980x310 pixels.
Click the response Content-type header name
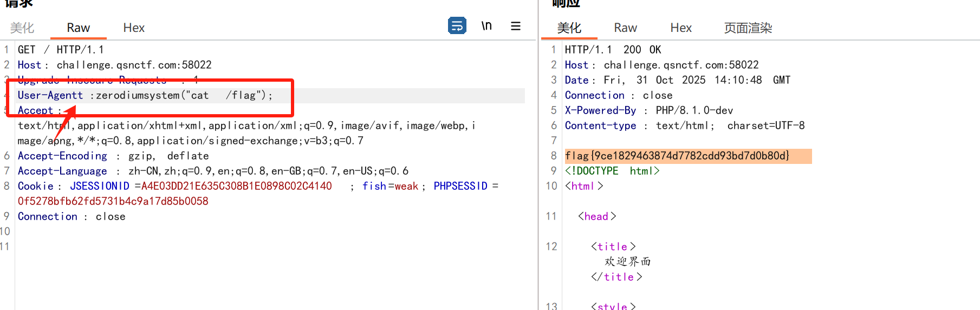600,126
